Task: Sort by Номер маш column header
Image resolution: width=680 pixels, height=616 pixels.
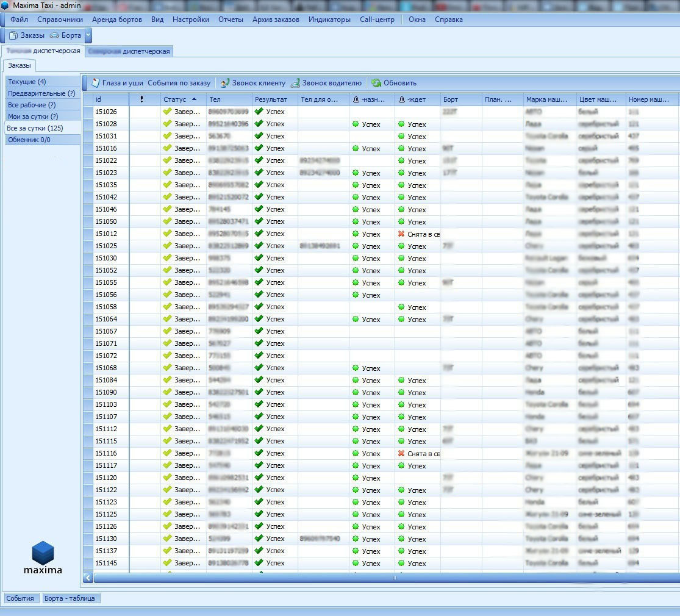Action: (653, 99)
